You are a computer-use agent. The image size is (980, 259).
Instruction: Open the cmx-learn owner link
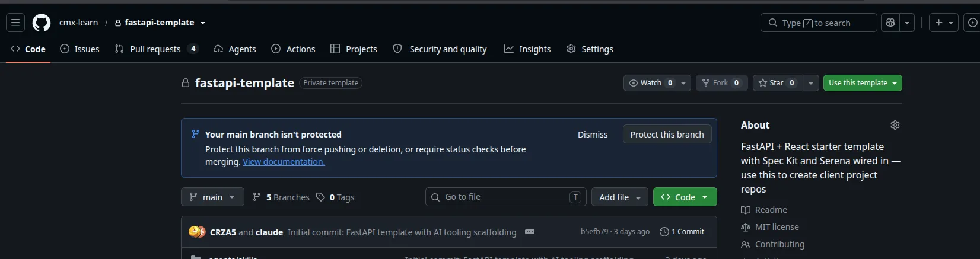tap(78, 23)
